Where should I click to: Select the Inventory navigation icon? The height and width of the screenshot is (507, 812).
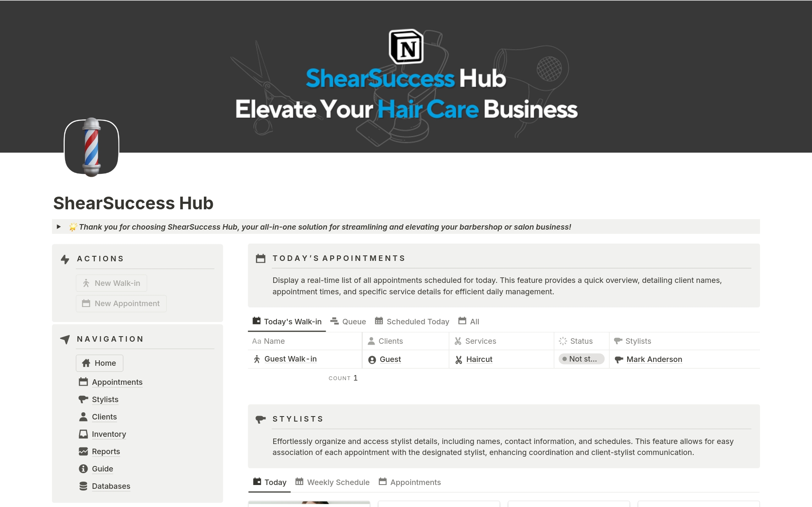[84, 434]
